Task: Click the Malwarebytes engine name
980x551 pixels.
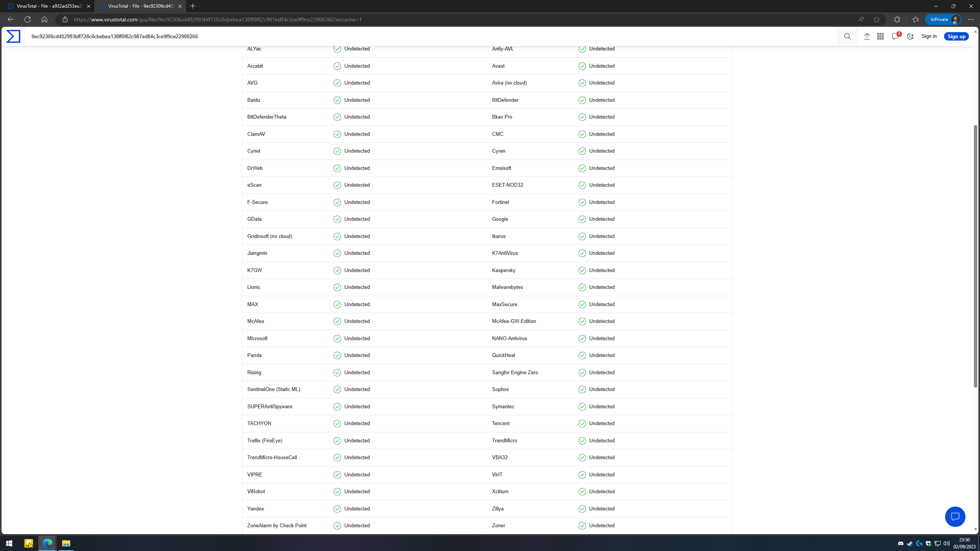Action: tap(507, 287)
